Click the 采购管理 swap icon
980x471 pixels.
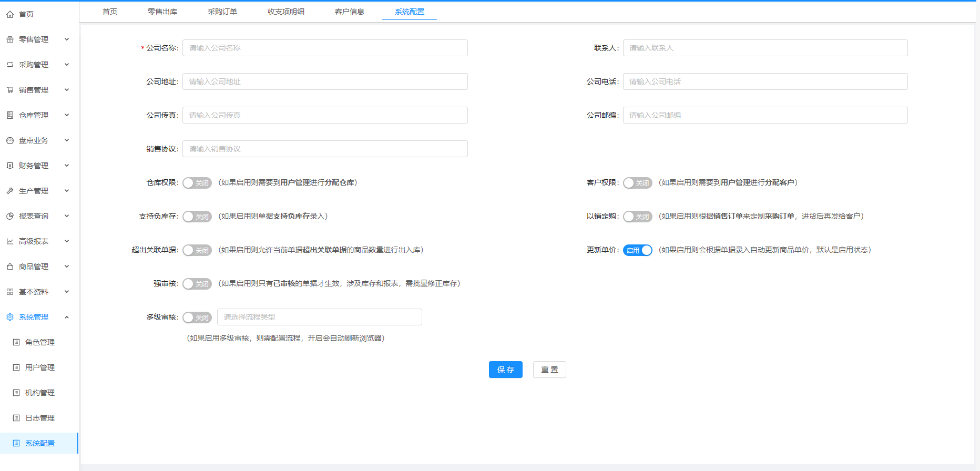pyautogui.click(x=10, y=65)
